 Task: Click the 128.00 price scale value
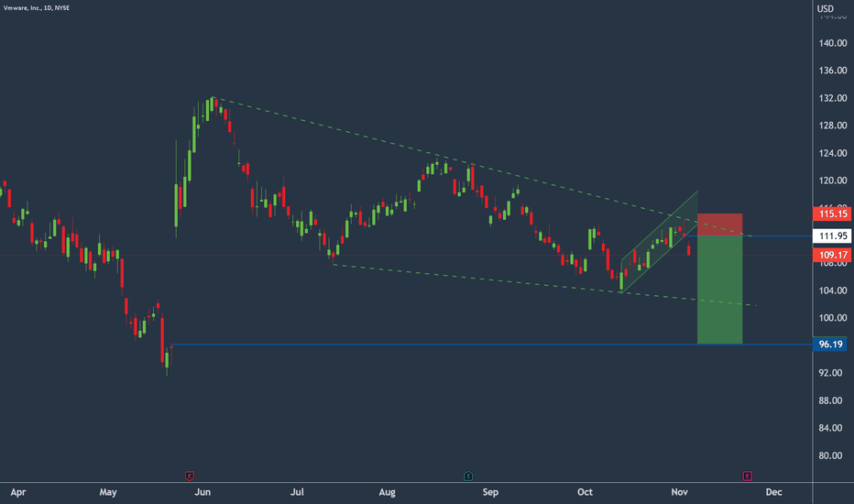point(833,126)
